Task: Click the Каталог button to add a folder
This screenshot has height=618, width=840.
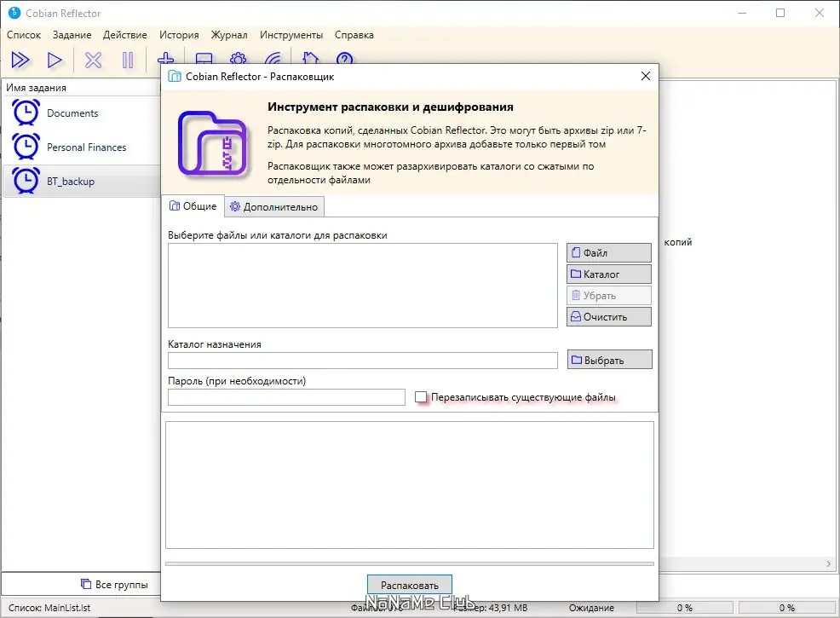Action: click(608, 274)
